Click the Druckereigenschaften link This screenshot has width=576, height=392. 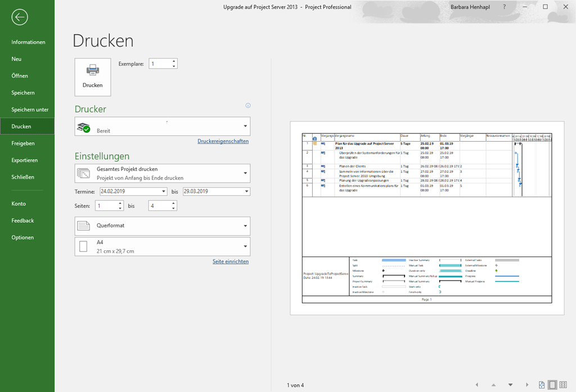[x=223, y=141]
